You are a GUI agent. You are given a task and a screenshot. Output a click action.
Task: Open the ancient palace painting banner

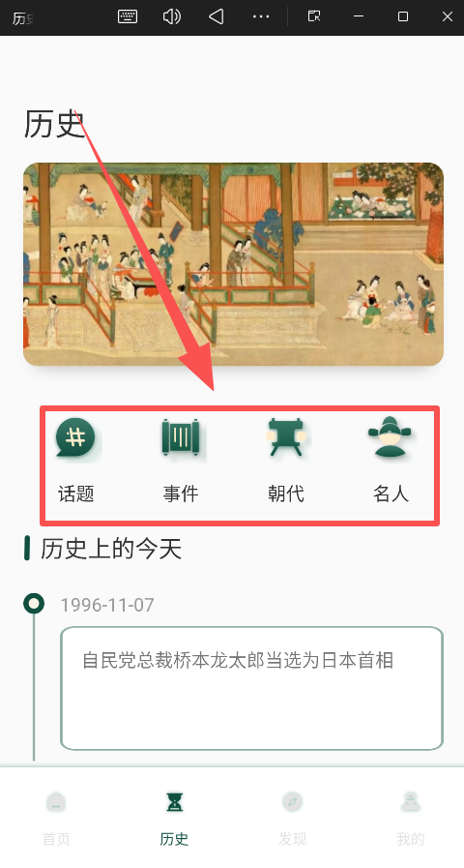pos(233,264)
